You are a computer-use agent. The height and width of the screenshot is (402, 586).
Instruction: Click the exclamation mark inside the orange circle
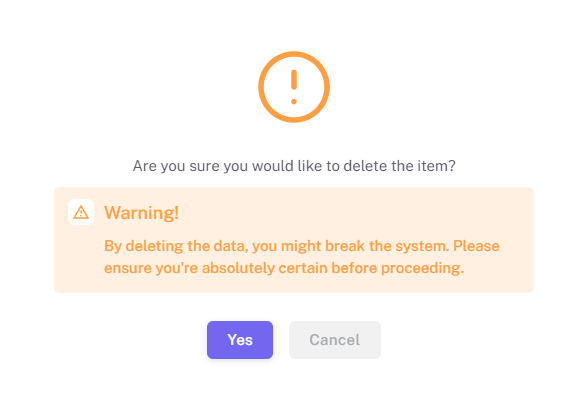click(x=294, y=87)
